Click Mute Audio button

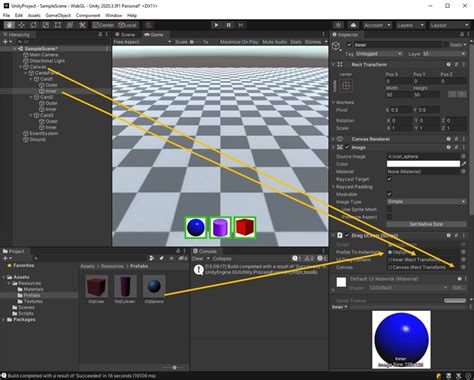[x=275, y=42]
